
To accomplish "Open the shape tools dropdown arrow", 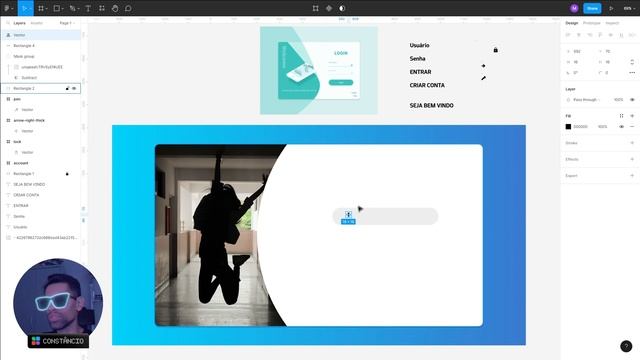I will 63,9.
